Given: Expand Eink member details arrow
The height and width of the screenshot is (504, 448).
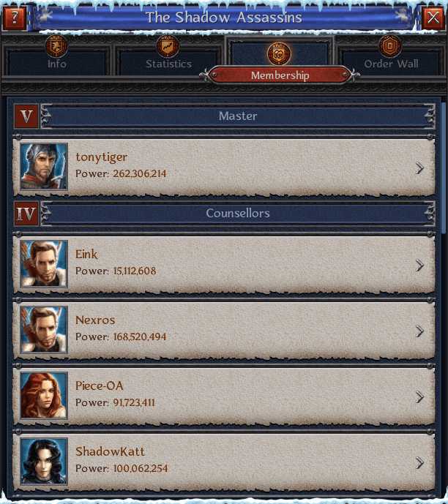Looking at the screenshot, I should (419, 266).
